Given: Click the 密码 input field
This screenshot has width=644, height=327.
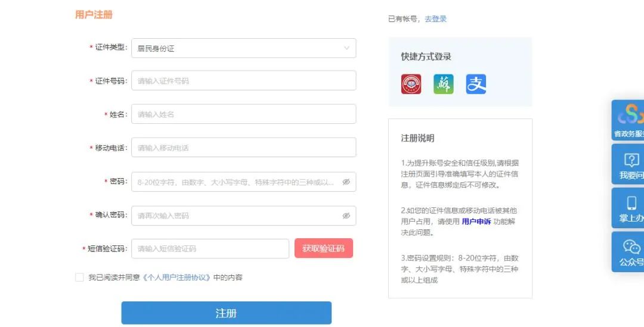Looking at the screenshot, I should click(243, 182).
